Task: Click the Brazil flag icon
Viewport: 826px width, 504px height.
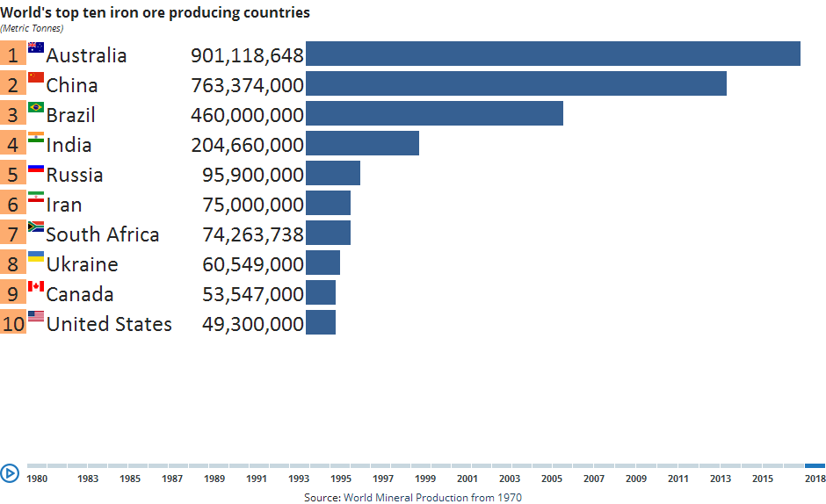Action: [x=36, y=108]
